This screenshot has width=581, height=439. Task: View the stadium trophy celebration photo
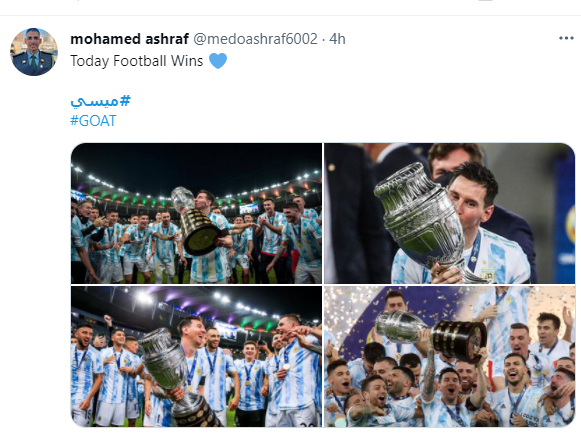[196, 213]
